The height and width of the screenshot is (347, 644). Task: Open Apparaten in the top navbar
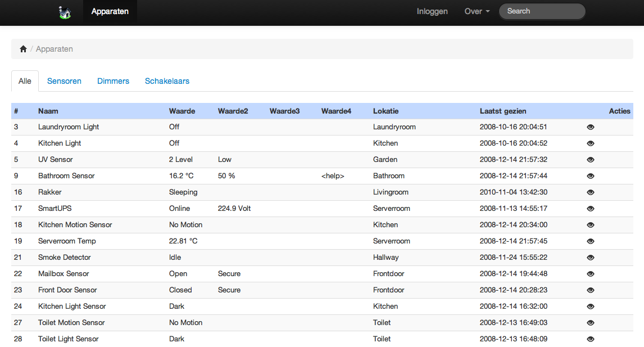click(x=110, y=11)
